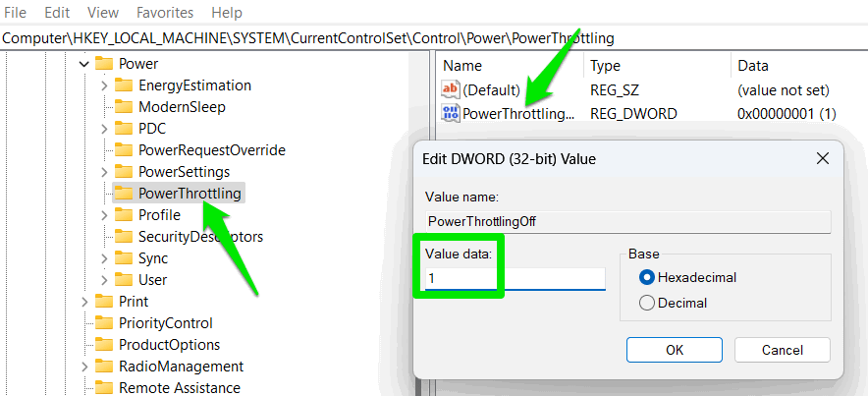Click the PowerThrottlingOff DWORD value icon

[452, 114]
